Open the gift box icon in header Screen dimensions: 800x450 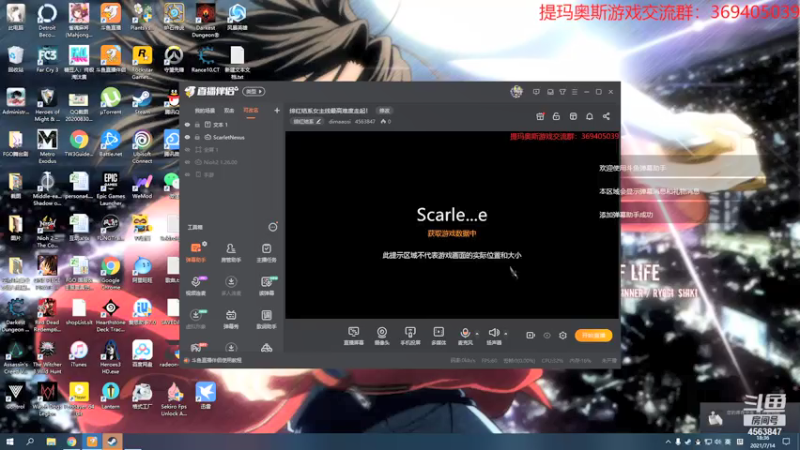pos(540,116)
